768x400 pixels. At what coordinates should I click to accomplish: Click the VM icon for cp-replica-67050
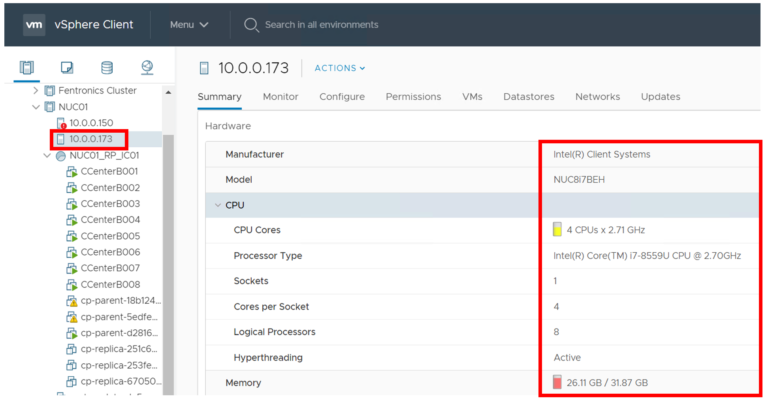(72, 381)
